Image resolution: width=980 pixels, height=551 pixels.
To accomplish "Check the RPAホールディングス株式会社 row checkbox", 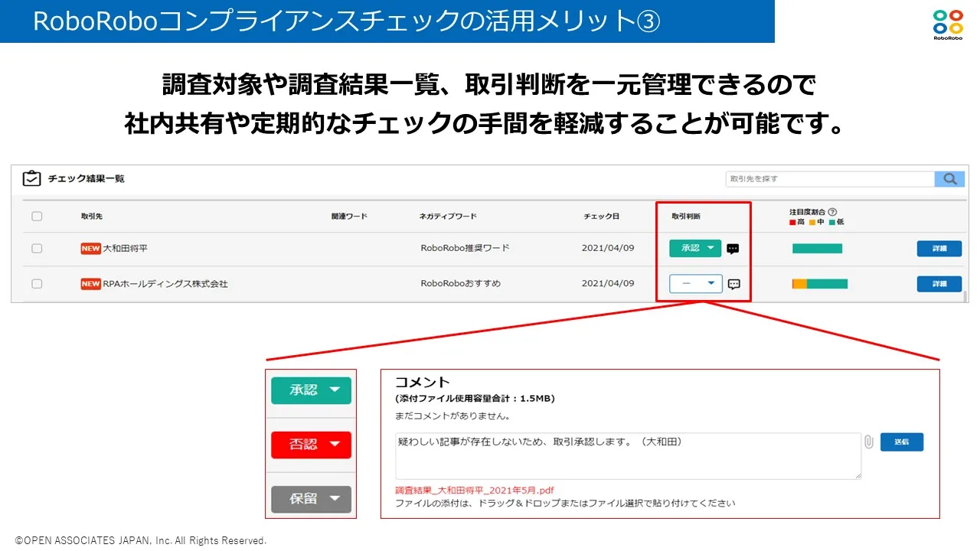I will pos(37,284).
